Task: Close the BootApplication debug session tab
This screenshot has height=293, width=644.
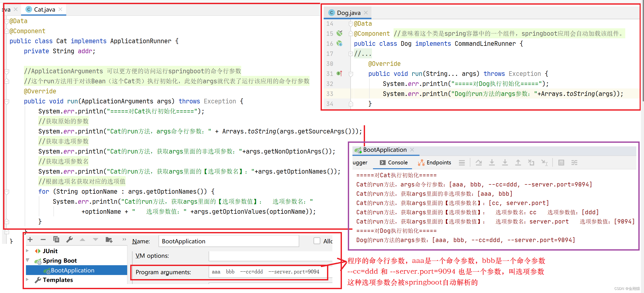Action: click(412, 150)
